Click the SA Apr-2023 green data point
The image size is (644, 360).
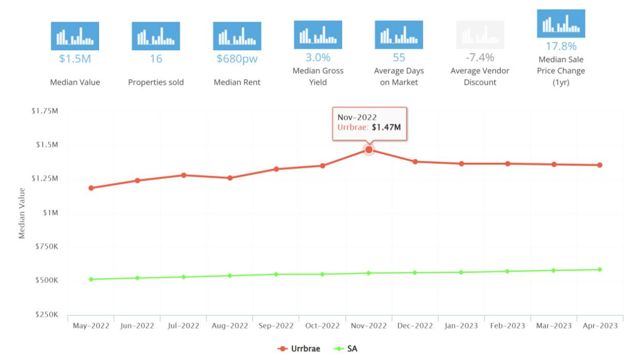[599, 269]
